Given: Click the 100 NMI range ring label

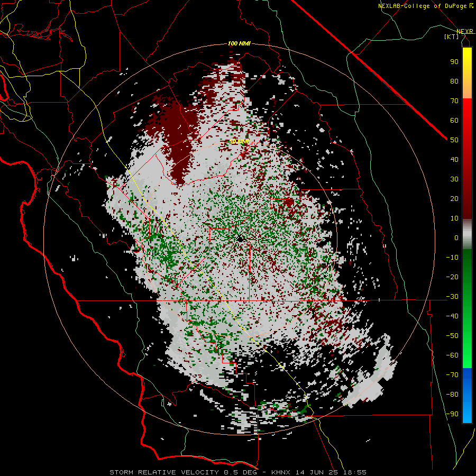Looking at the screenshot, I should (239, 44).
